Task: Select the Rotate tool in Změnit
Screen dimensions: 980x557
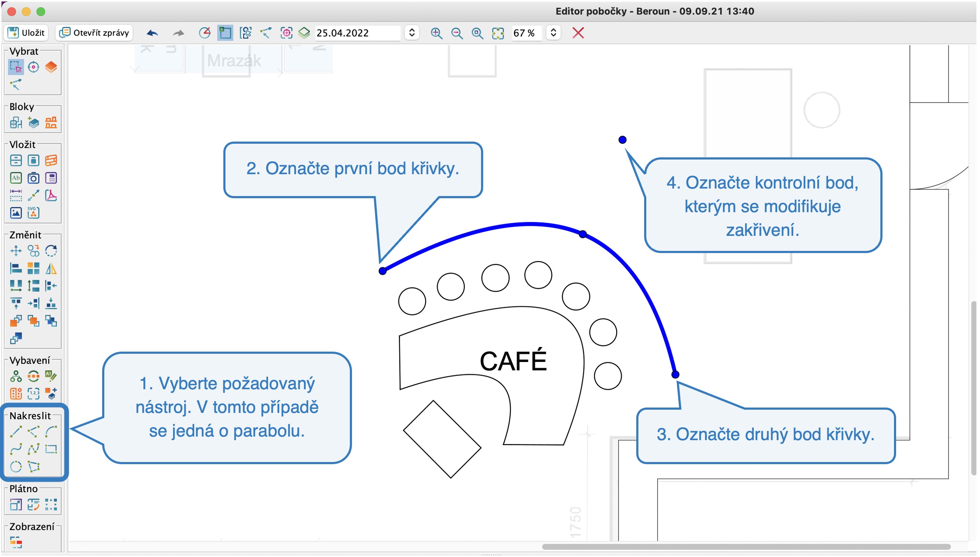Action: pyautogui.click(x=51, y=251)
